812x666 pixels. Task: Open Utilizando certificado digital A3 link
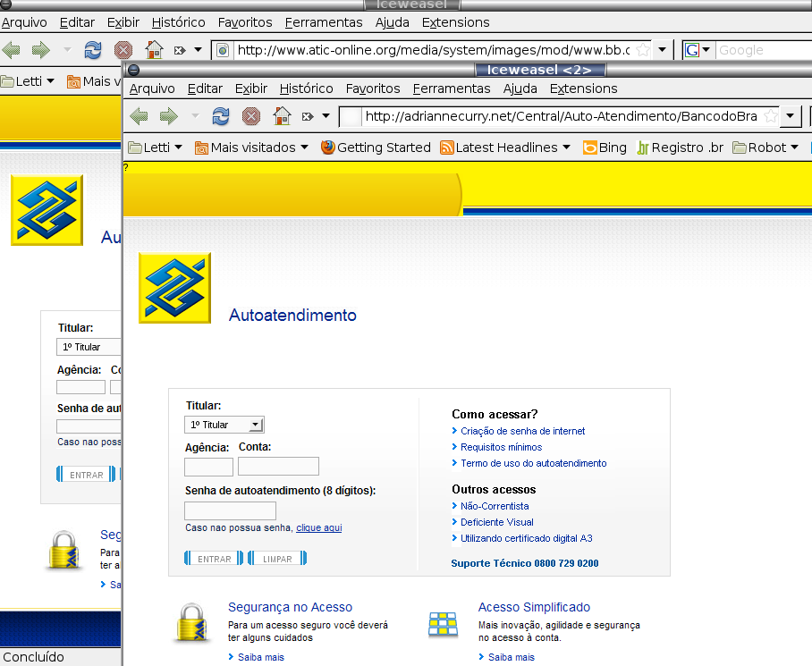click(x=526, y=538)
